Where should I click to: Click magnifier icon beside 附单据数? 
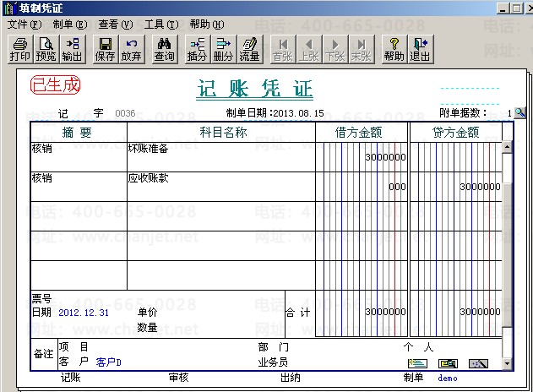point(519,112)
